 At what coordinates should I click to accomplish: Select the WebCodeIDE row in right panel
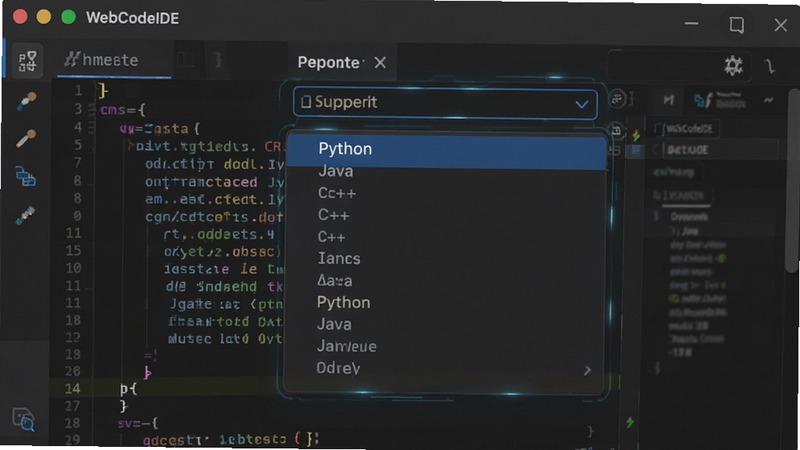(686, 129)
